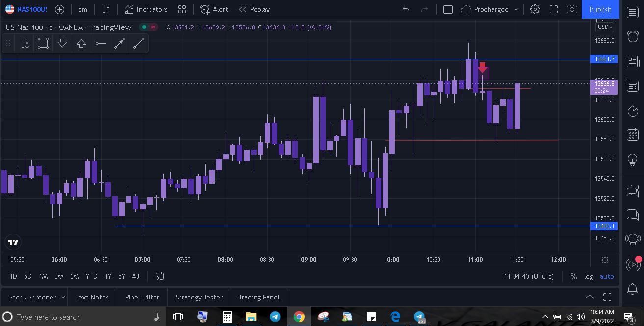Toggle auto scale mode
The width and height of the screenshot is (644, 326).
click(607, 276)
